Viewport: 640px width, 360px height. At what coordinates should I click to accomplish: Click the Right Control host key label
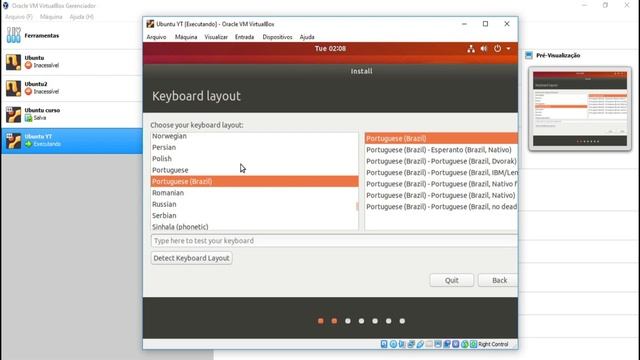pos(493,344)
